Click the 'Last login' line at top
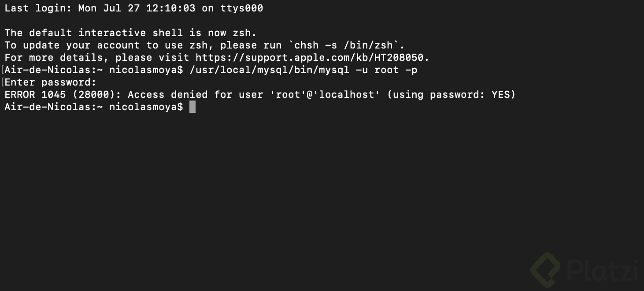Image resolution: width=644 pixels, height=291 pixels. point(134,8)
